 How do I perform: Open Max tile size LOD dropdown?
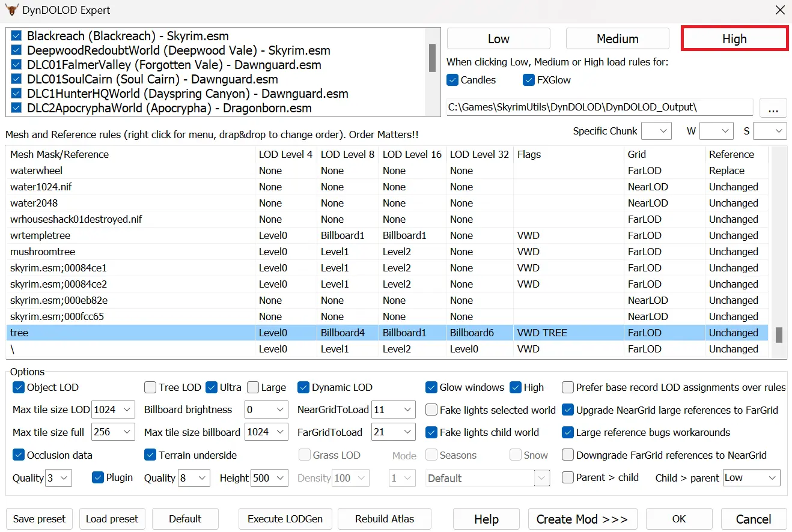[114, 410]
